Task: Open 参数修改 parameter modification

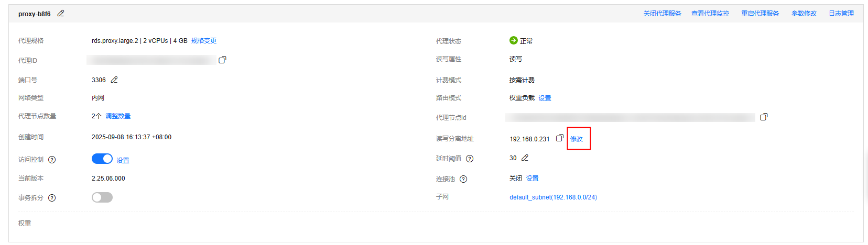Action: tap(804, 14)
